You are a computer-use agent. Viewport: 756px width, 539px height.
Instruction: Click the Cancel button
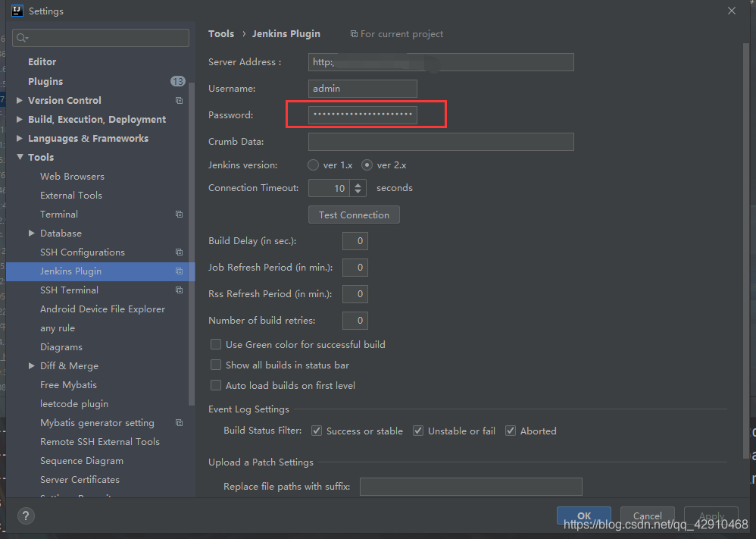(647, 515)
